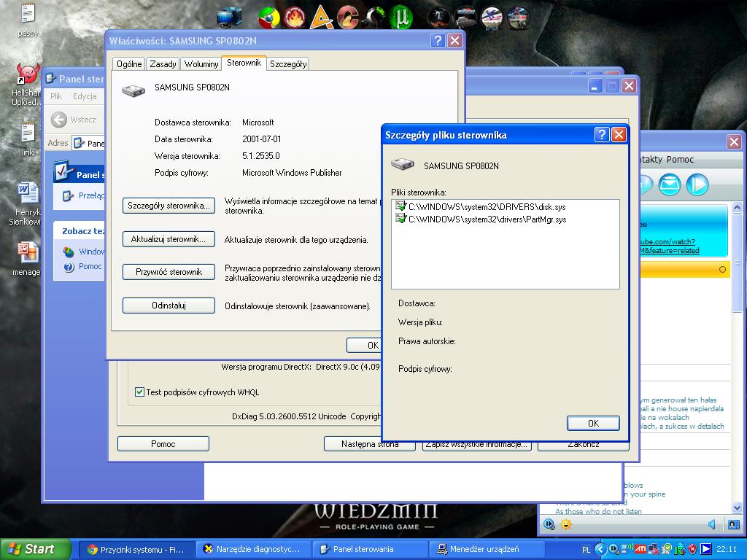Open the menage PowerPoint file icon
Viewport: 747px width, 560px height.
(x=27, y=259)
